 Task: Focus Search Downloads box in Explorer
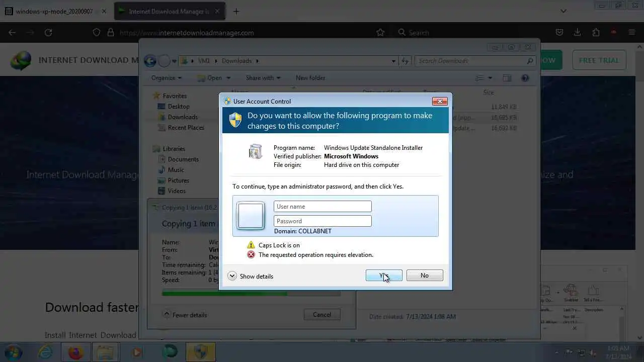coord(475,61)
